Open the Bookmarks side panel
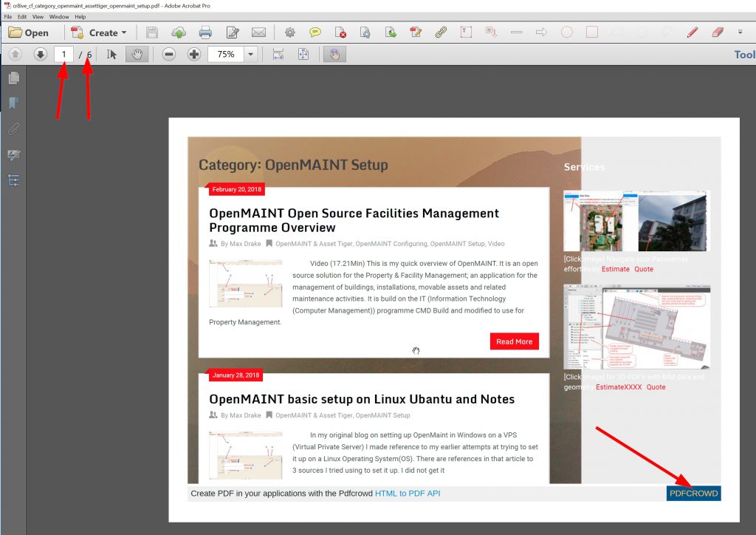Viewport: 756px width, 535px height. pyautogui.click(x=13, y=103)
